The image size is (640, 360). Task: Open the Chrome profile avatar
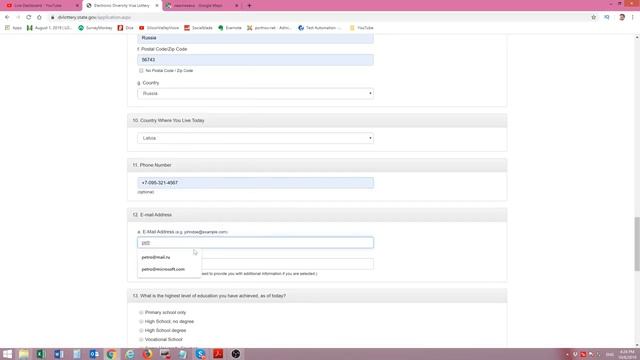pos(622,18)
